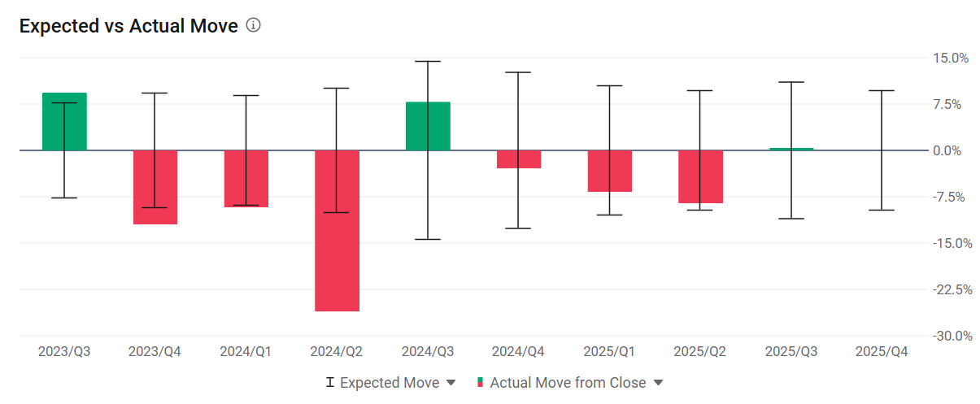Click the Expected vs Actual Move title
Image resolution: width=980 pixels, height=404 pixels.
pyautogui.click(x=128, y=26)
